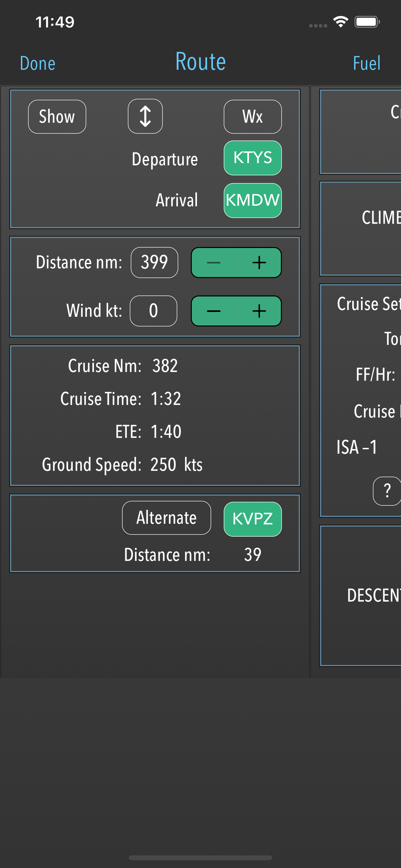Tap Done in the navigation bar
Image resolution: width=401 pixels, height=868 pixels.
pyautogui.click(x=37, y=63)
